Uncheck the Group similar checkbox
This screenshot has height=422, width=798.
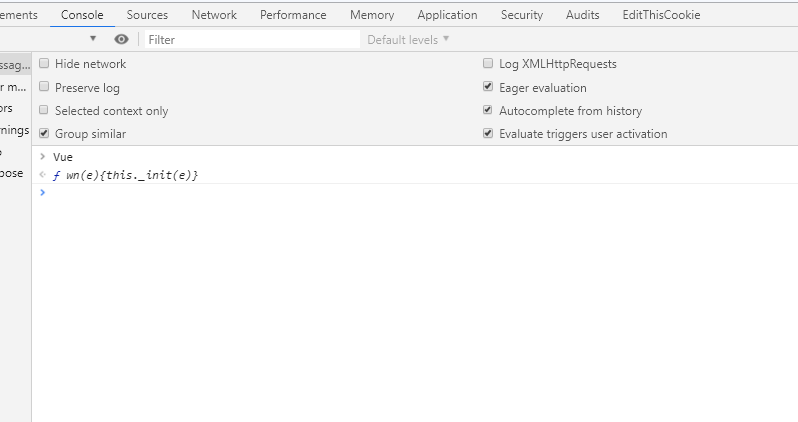44,133
